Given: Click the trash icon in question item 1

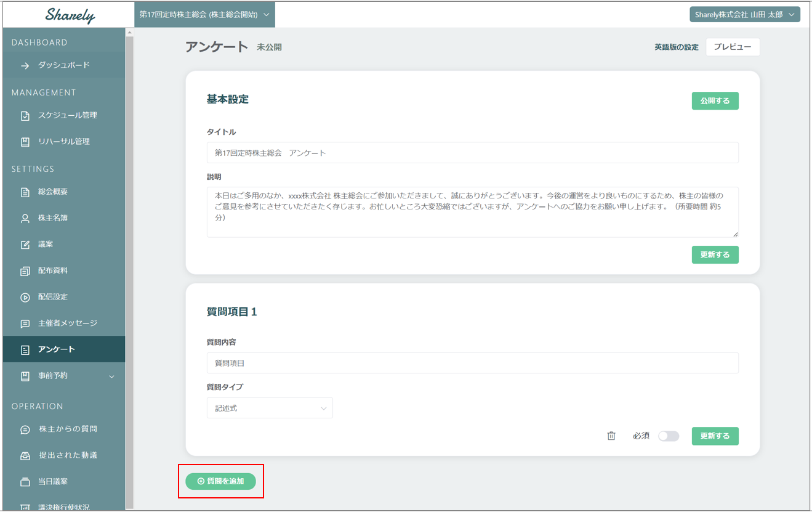Looking at the screenshot, I should click(611, 436).
